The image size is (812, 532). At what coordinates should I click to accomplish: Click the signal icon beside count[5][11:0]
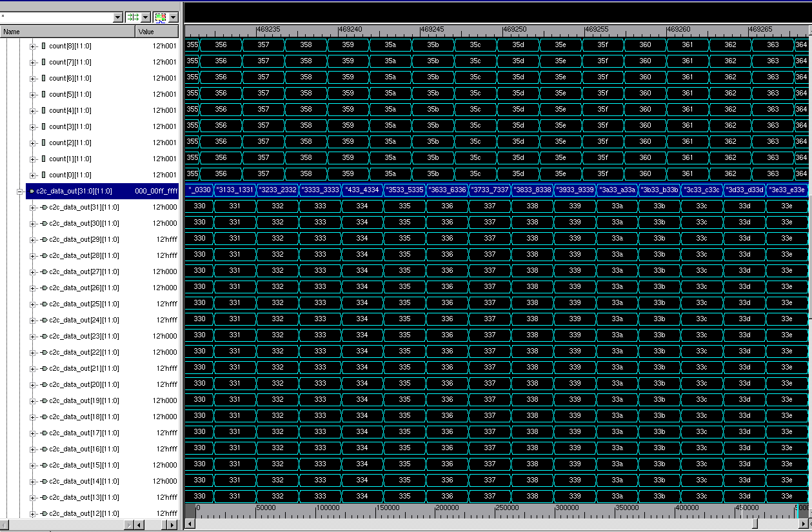[44, 94]
